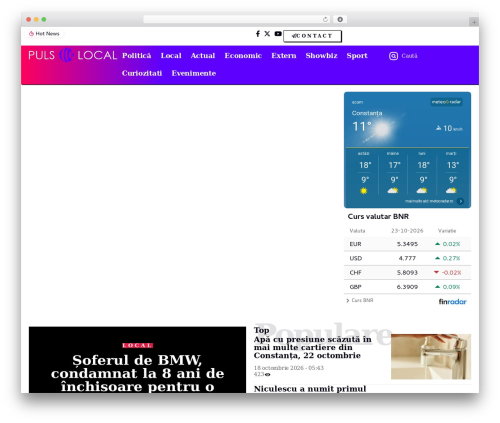
Task: Click the meteoradar logo badge
Action: click(446, 102)
